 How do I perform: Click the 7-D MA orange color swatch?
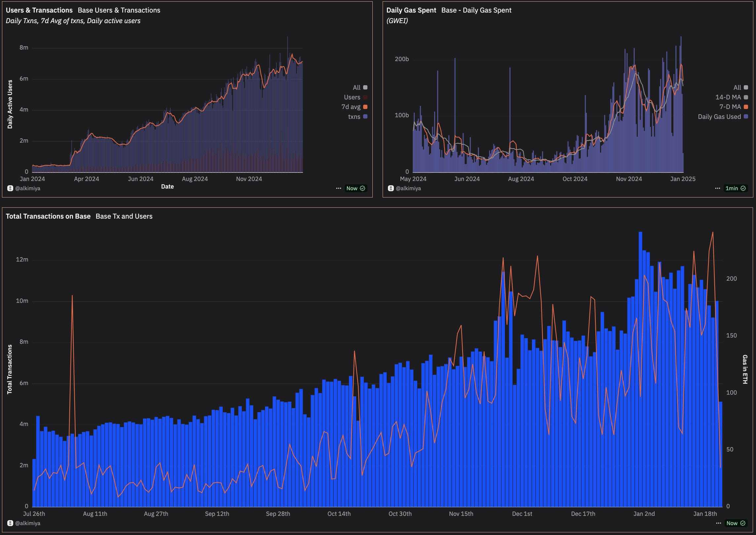coord(746,107)
